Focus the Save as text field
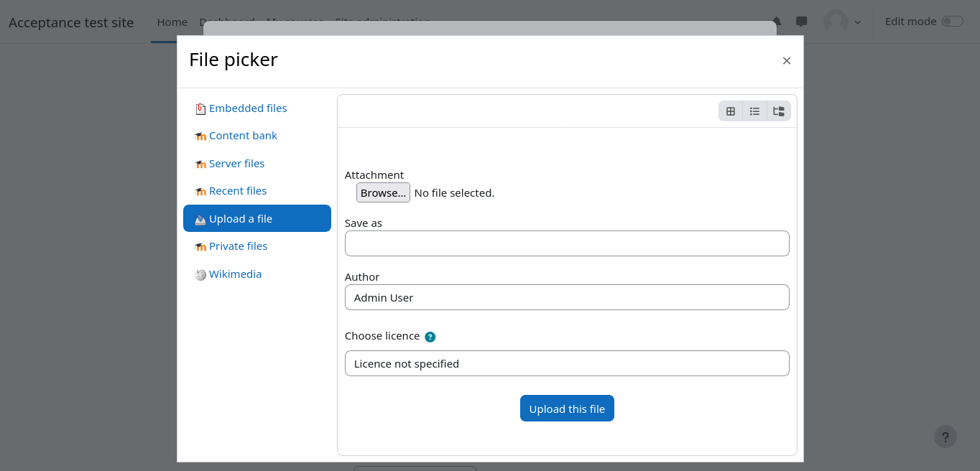This screenshot has height=471, width=980. [x=567, y=243]
